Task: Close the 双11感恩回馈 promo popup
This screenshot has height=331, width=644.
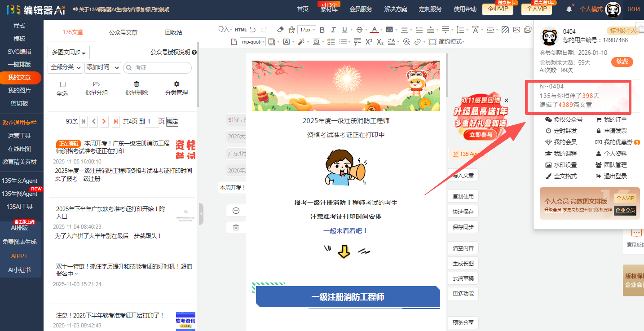Action: coord(507,101)
